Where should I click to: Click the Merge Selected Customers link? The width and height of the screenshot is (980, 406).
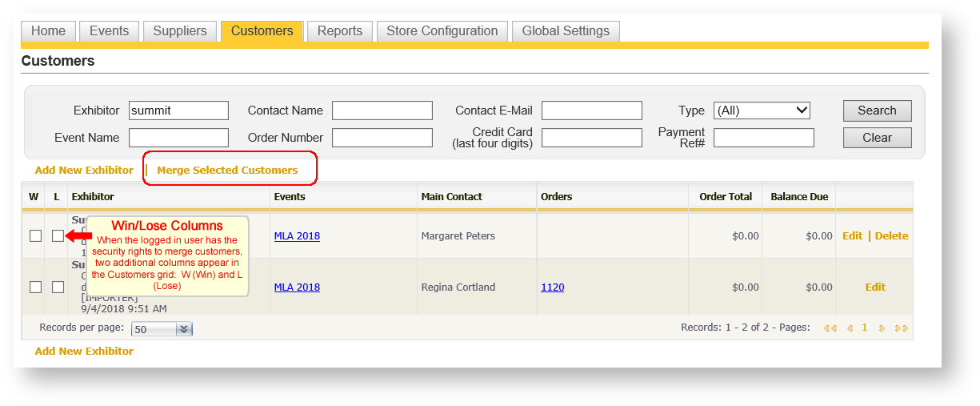(x=227, y=171)
